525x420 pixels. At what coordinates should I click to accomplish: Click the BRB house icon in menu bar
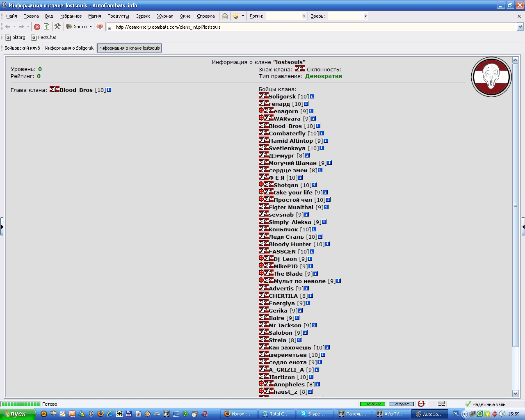coord(225,16)
